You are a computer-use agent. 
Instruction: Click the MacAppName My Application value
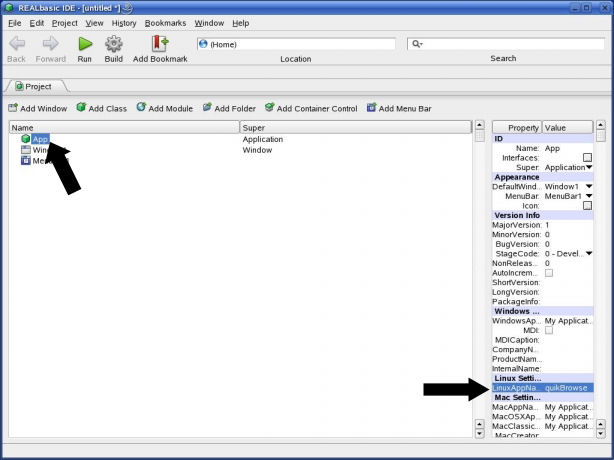tap(568, 407)
